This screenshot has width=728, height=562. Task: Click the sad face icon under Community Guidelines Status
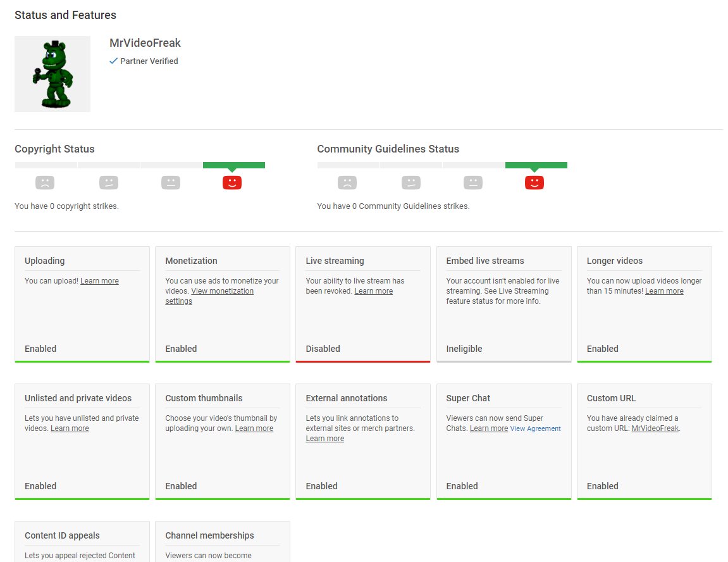(x=347, y=182)
